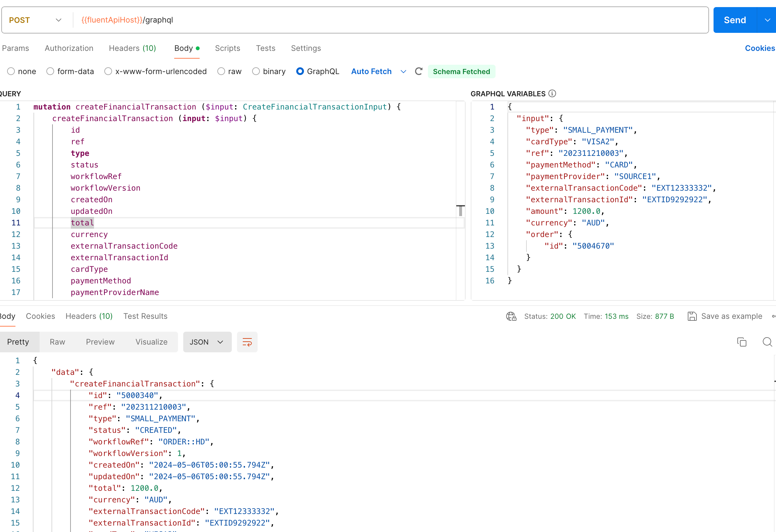This screenshot has width=776, height=532.
Task: Choose the binary body option
Action: 256,71
